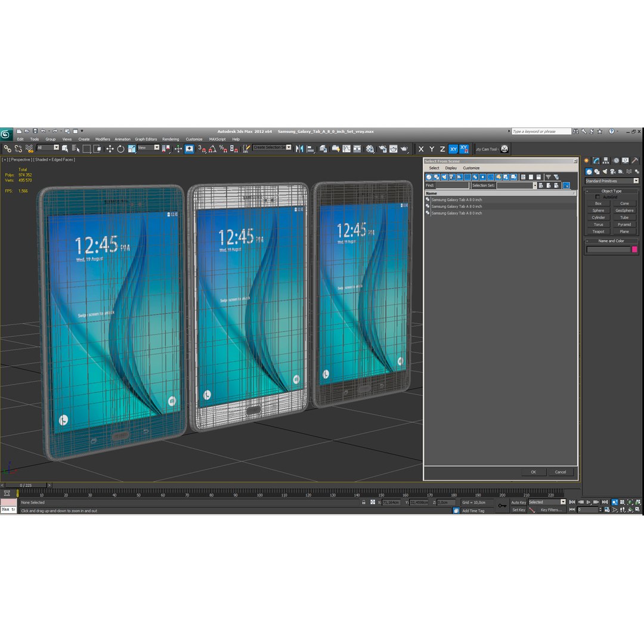644x644 pixels.
Task: Click the pink object color swatch
Action: (634, 249)
